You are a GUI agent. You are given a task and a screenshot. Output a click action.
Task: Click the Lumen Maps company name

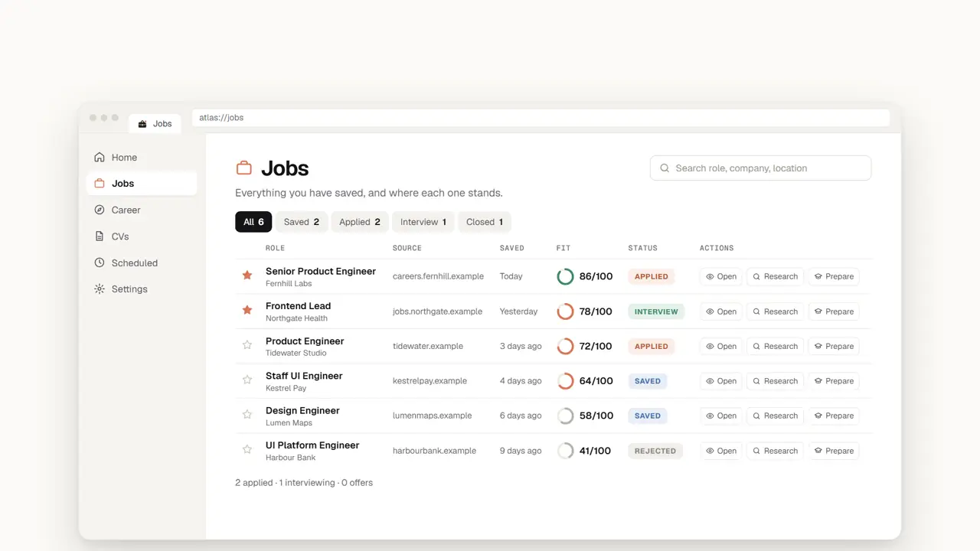(289, 423)
